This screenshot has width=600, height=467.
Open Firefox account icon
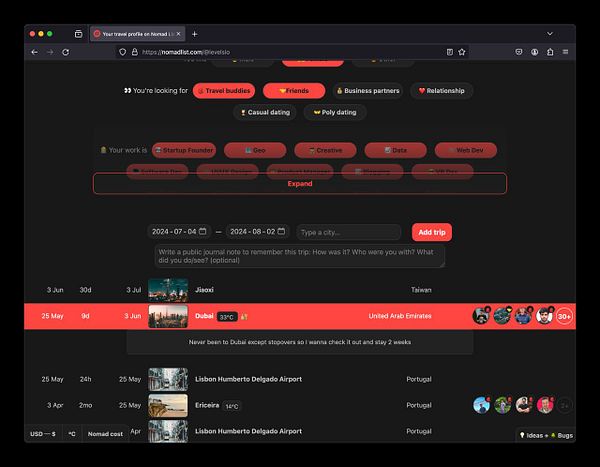(x=535, y=52)
